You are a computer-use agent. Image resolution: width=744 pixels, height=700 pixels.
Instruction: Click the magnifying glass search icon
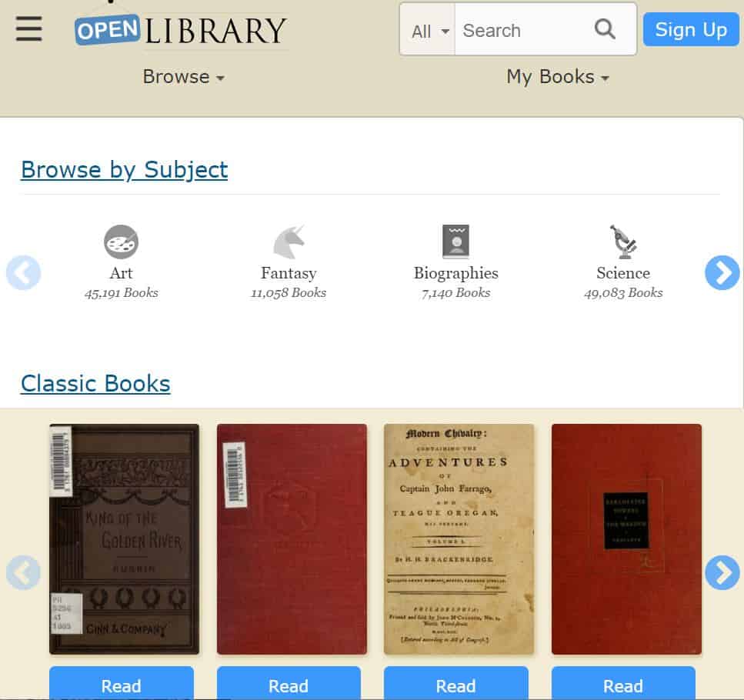tap(605, 29)
